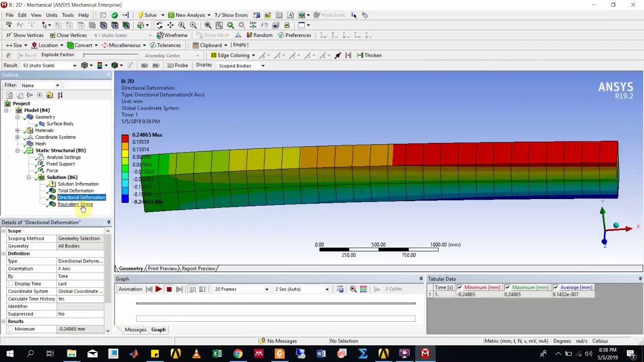Open the Scoped Bodies display dropdown
The width and height of the screenshot is (644, 362).
(x=242, y=66)
